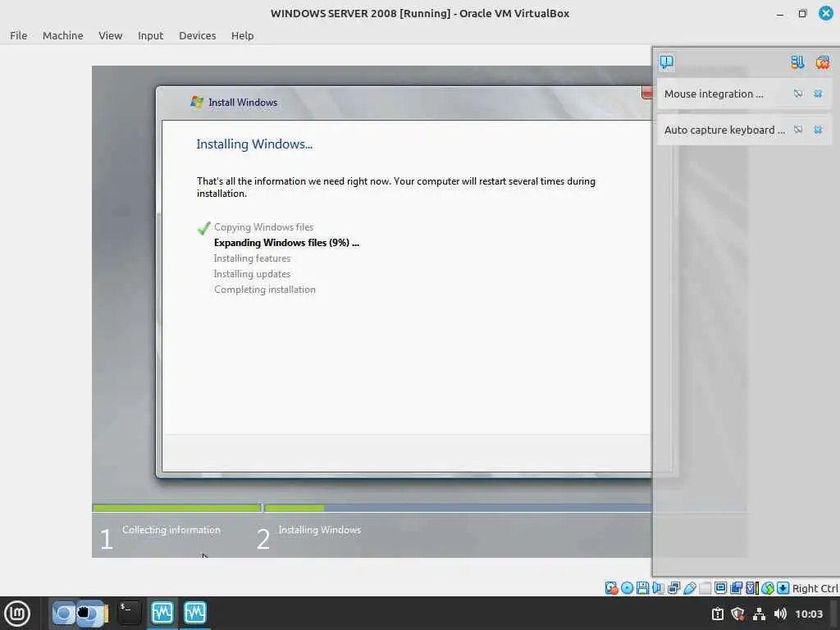This screenshot has width=840, height=630.
Task: Toggle details for Mouse integration notification
Action: (798, 94)
